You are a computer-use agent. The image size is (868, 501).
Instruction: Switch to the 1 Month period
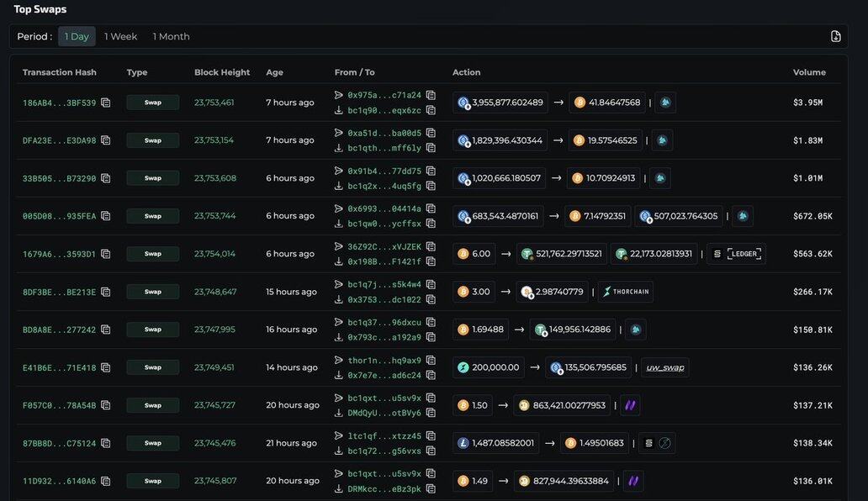point(171,36)
